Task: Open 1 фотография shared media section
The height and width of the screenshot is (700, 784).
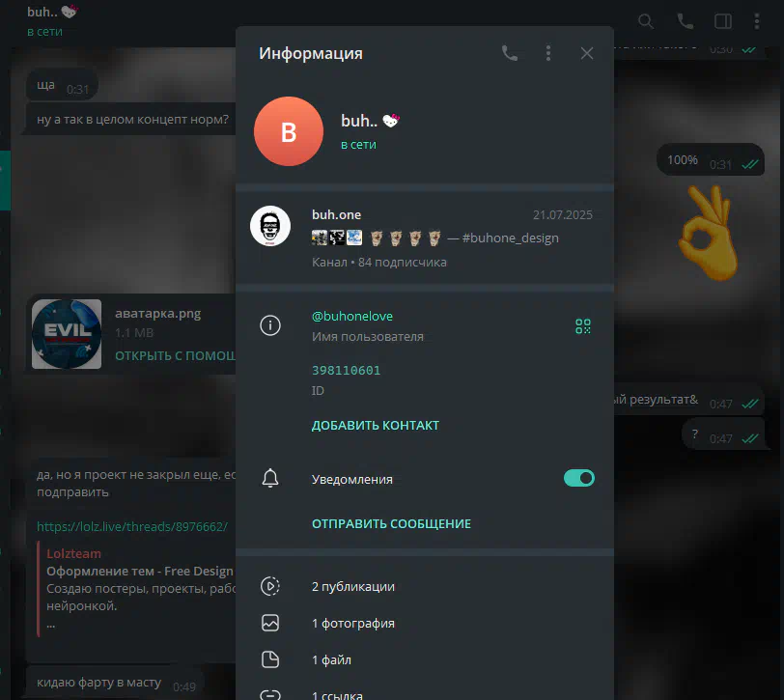Action: (x=352, y=623)
